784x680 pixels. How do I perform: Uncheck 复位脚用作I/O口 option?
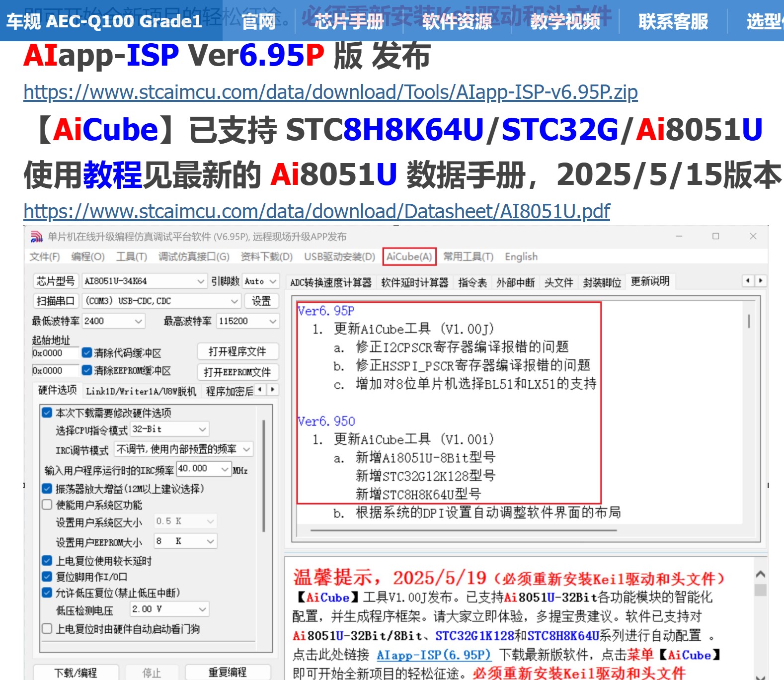tap(47, 577)
